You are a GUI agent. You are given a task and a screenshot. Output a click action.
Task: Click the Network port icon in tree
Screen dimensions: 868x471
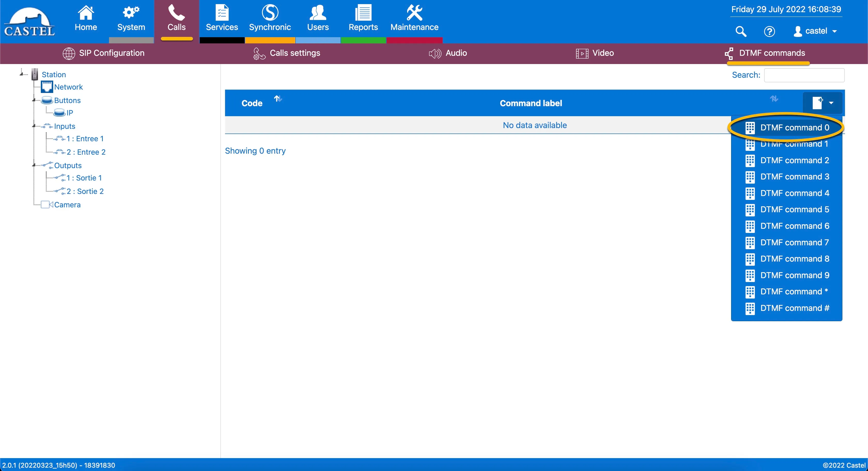pos(47,87)
